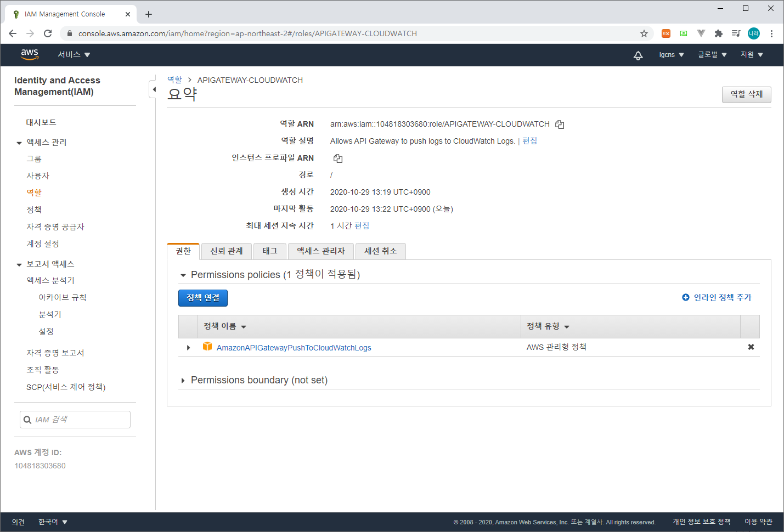Open the AmazonAPIGatewayPushToCloudWatchLogs policy link
This screenshot has height=532, width=784.
click(294, 348)
